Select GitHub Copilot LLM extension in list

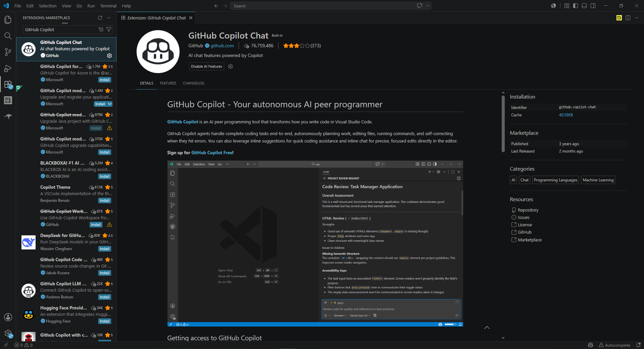(66, 290)
